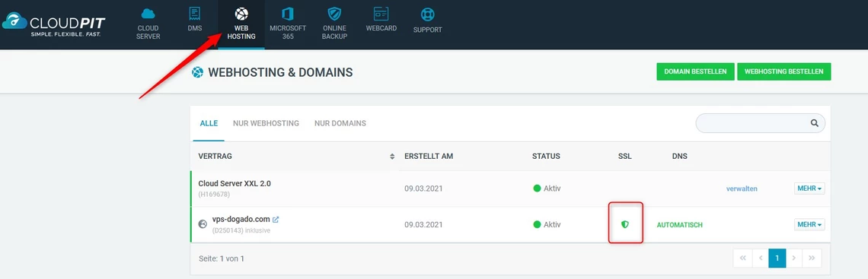Screen dimensions: 868x279
Task: Go to Microsoft 365 section
Action: pyautogui.click(x=287, y=24)
